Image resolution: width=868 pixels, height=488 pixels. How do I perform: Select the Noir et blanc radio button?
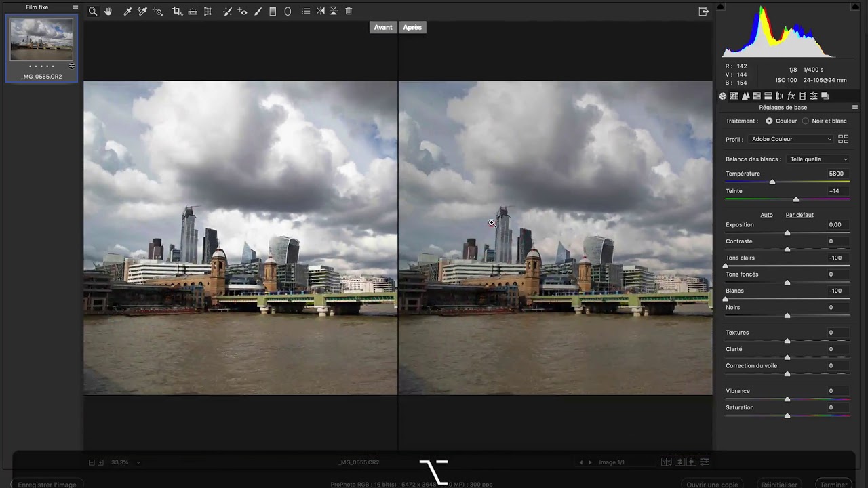click(806, 121)
